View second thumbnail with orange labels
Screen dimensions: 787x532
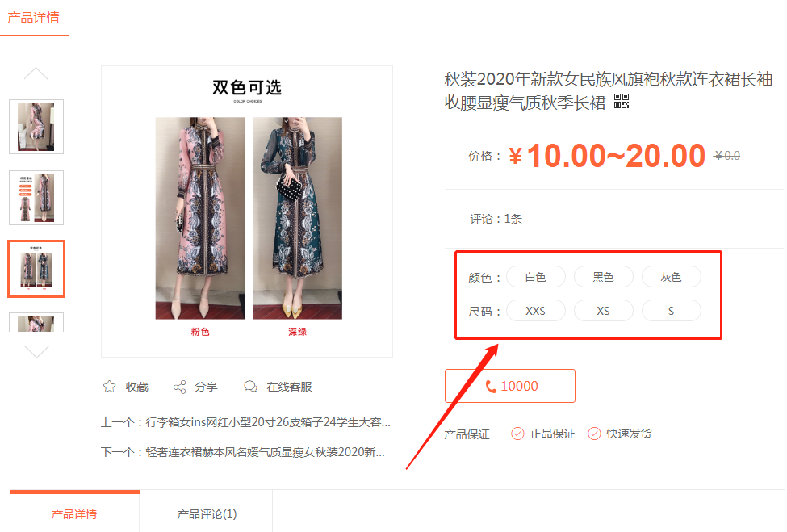pyautogui.click(x=36, y=198)
